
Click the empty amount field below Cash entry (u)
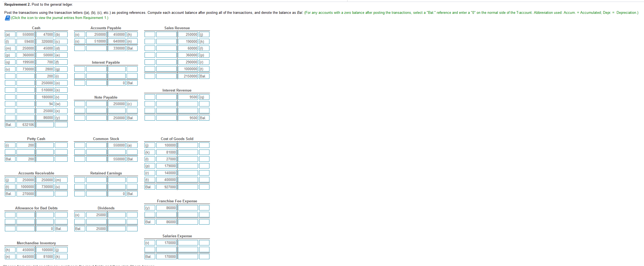coord(25,76)
